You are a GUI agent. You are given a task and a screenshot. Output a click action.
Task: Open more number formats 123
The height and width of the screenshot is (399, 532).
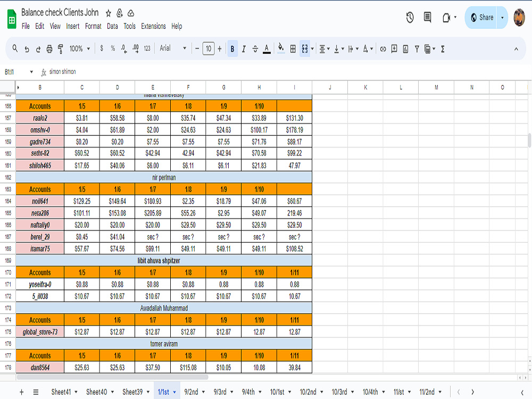(147, 48)
